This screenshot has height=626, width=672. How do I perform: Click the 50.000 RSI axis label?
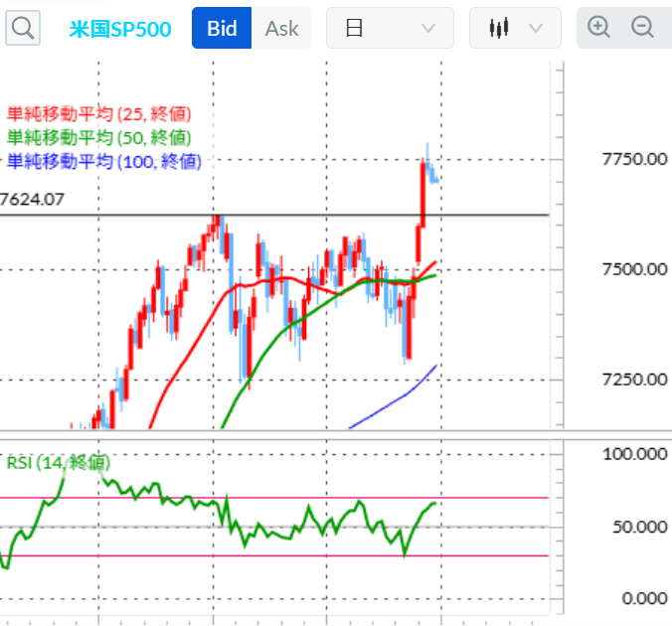tap(639, 527)
